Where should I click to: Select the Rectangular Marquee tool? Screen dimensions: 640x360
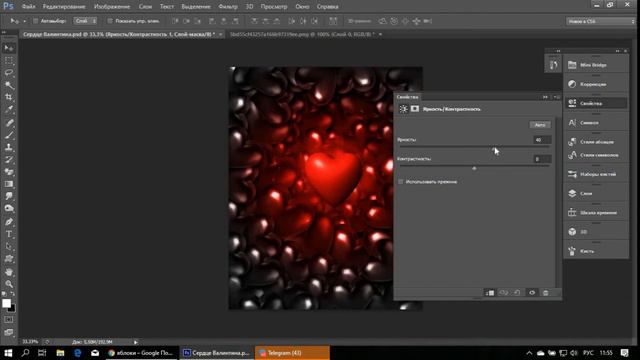[x=9, y=61]
